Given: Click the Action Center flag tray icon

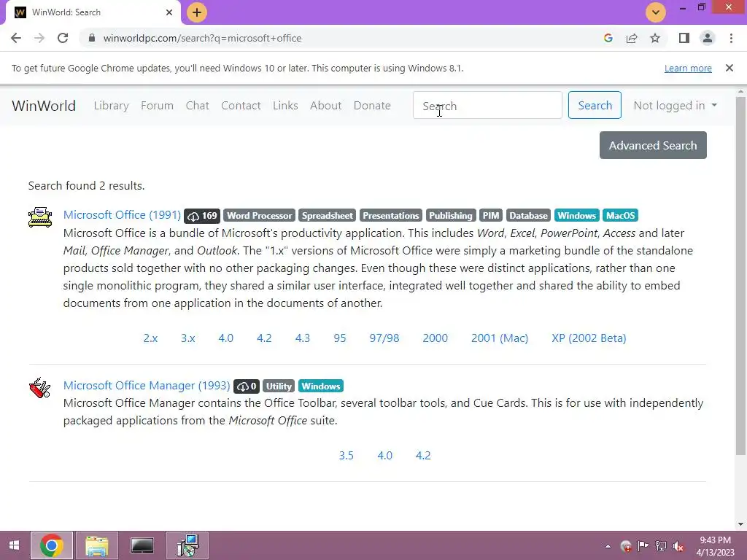Looking at the screenshot, I should [x=643, y=546].
